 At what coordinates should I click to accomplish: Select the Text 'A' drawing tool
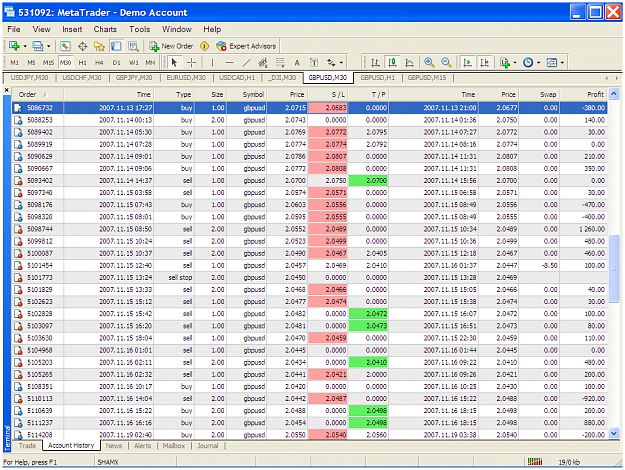tap(297, 63)
